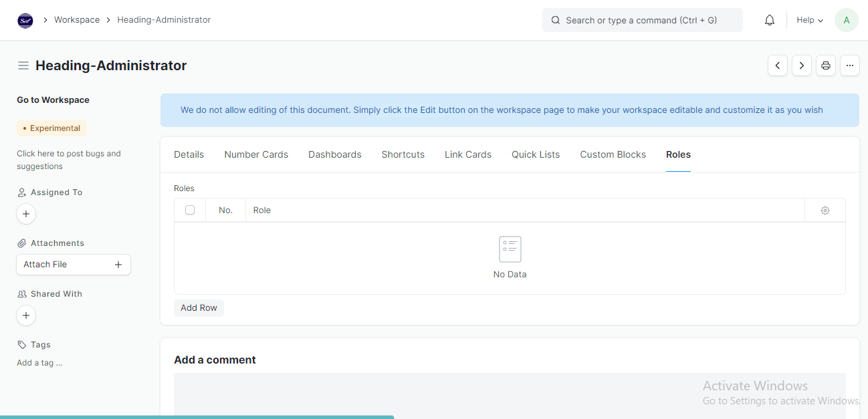Screen dimensions: 868x419
Task: Switch to the Custom Blocks tab
Action: point(613,154)
